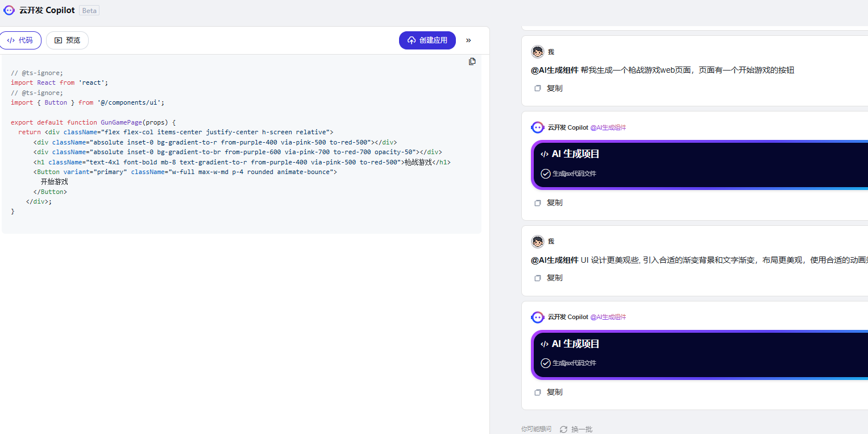Copy the first Copilot reply via 复制

coord(549,202)
